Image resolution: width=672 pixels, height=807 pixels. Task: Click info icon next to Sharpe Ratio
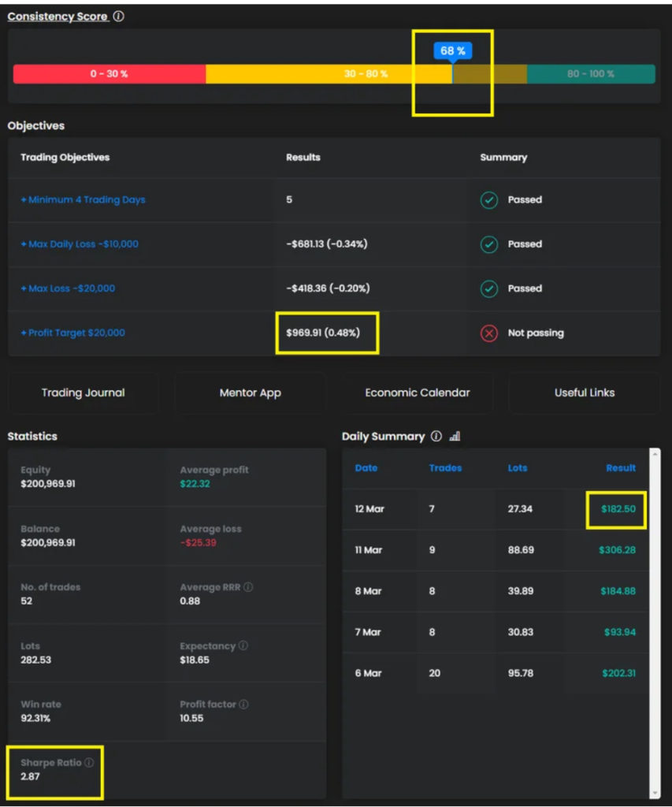pyautogui.click(x=89, y=763)
